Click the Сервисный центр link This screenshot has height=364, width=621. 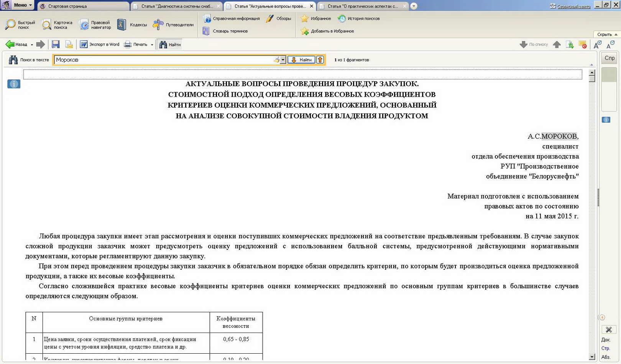coord(573,7)
